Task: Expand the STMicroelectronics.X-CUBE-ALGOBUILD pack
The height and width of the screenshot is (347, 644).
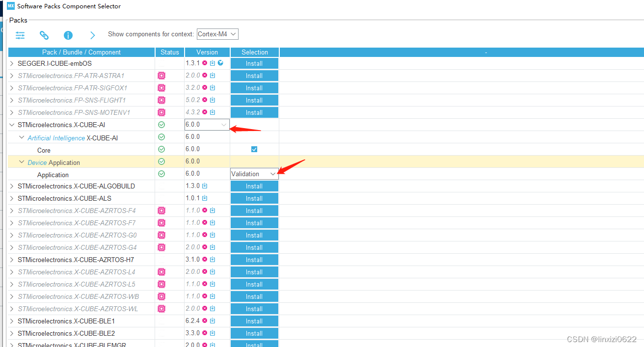Action: point(12,186)
